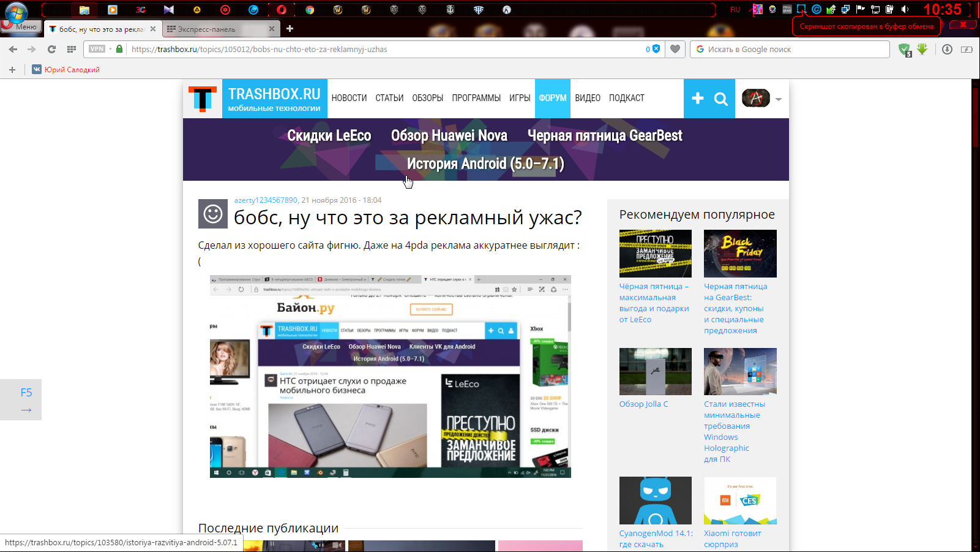Open the Trashbox T logo home

tap(203, 99)
